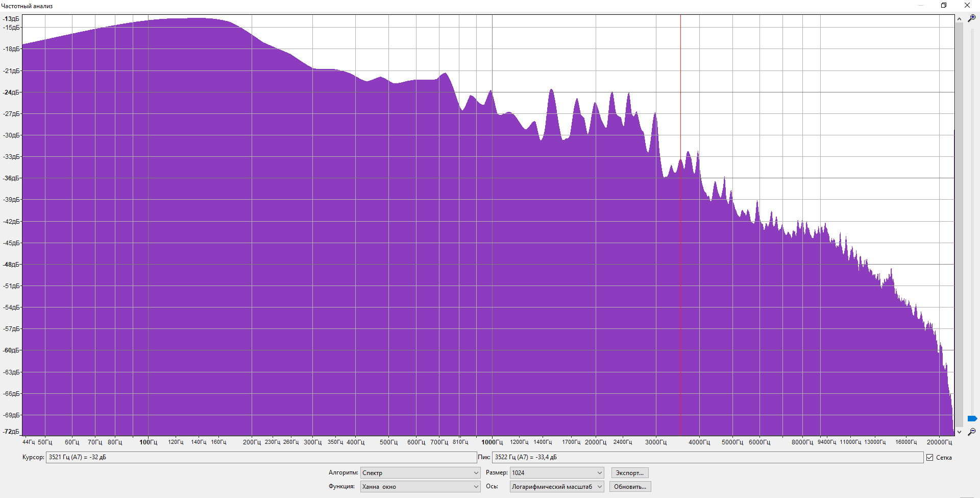Click the zoom in magnifier icon
The height and width of the screenshot is (498, 980).
coord(972,18)
